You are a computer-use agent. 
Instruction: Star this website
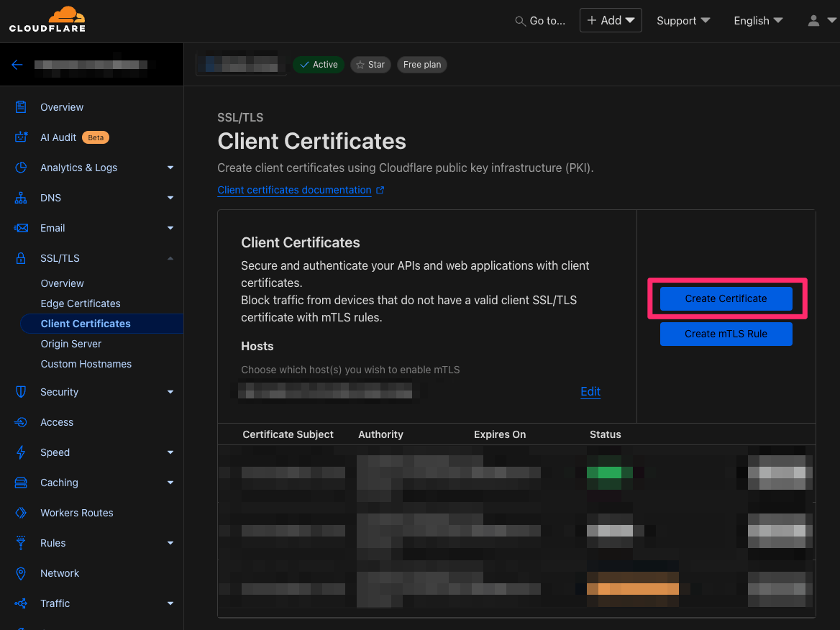[370, 64]
